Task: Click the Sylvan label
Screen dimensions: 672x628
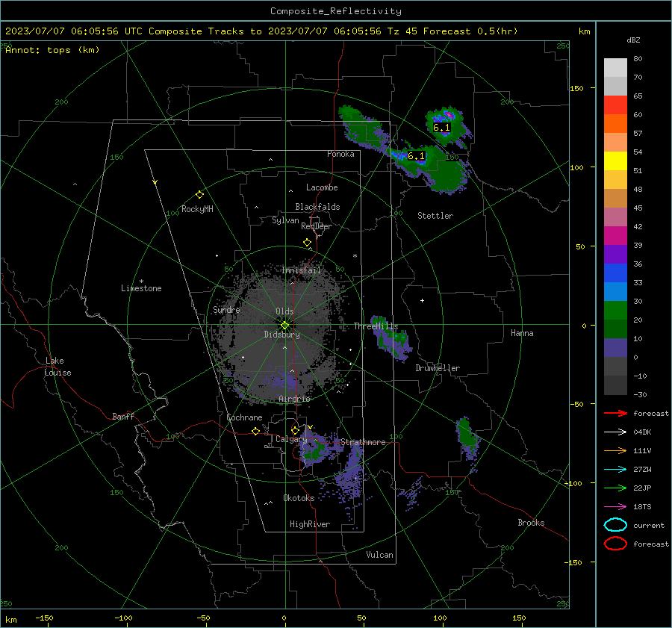Action: tap(285, 220)
